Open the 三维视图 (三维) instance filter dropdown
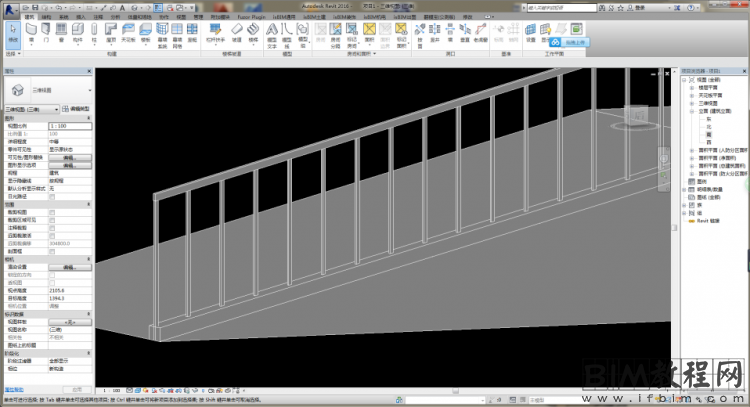The height and width of the screenshot is (407, 750). (32, 110)
